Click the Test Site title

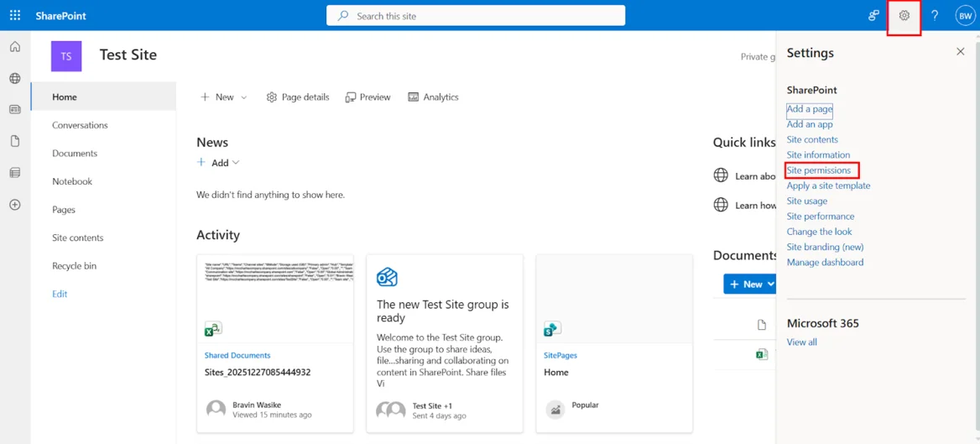point(128,55)
